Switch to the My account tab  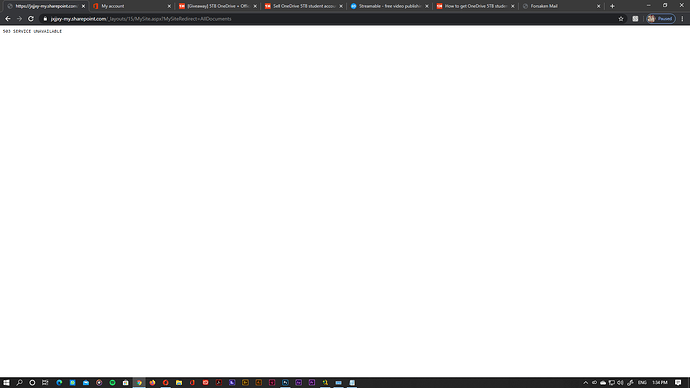coord(131,6)
